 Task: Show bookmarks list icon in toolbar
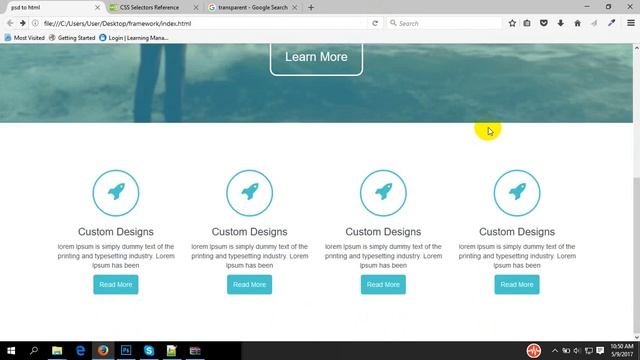(x=527, y=23)
